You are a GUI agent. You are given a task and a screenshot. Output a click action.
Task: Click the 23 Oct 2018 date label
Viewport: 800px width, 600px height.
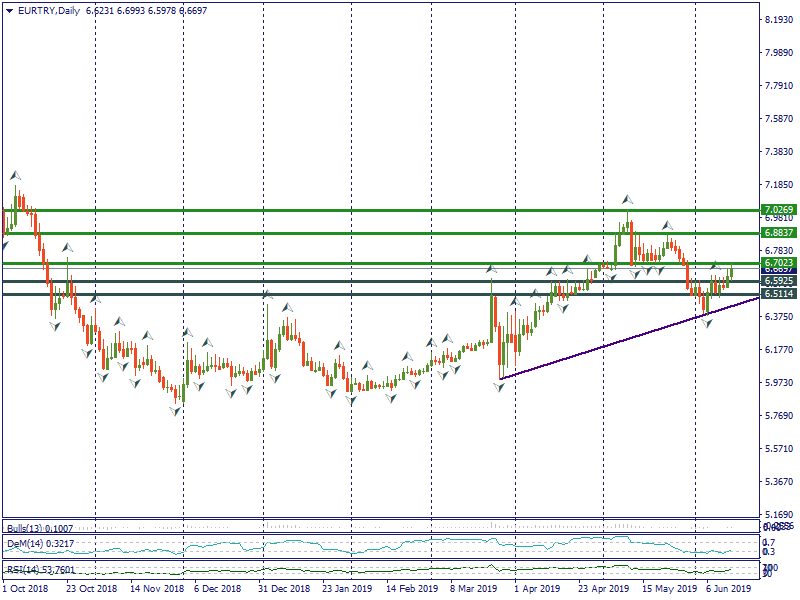coord(91,590)
